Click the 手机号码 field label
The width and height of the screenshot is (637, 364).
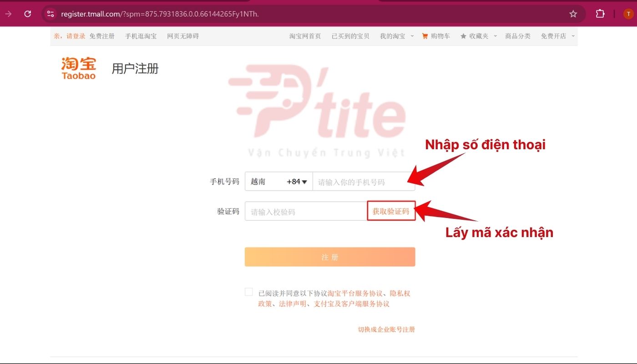(x=224, y=182)
